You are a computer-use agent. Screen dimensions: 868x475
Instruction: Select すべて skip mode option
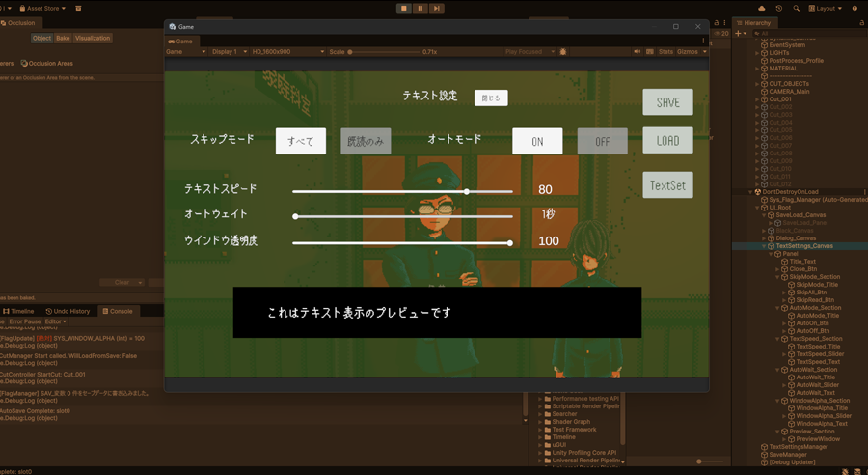click(300, 141)
